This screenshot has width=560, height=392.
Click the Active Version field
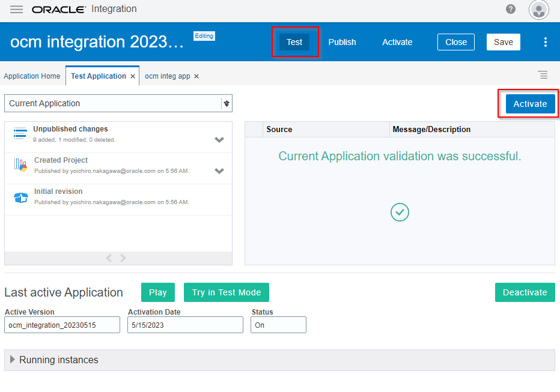(62, 325)
